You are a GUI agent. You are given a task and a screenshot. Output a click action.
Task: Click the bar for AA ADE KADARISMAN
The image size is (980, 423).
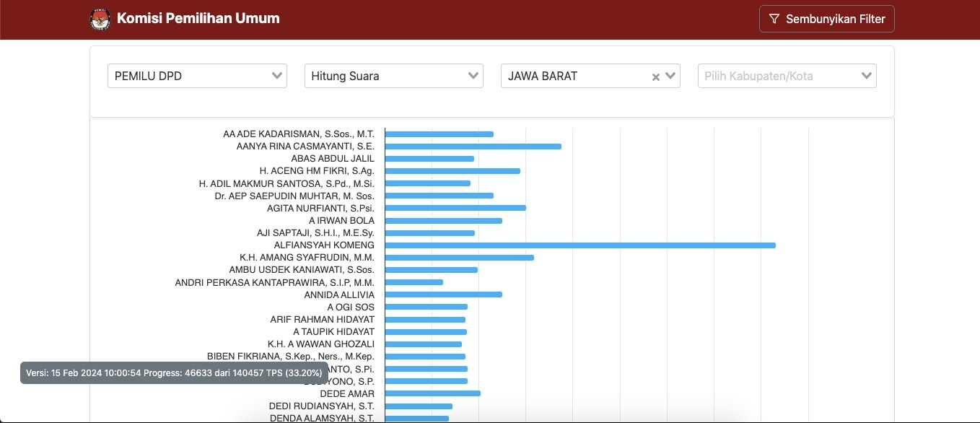[439, 134]
